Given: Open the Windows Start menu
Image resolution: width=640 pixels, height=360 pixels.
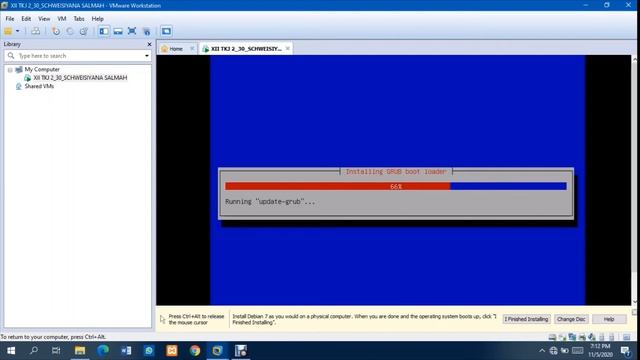Looking at the screenshot, I should 11,351.
